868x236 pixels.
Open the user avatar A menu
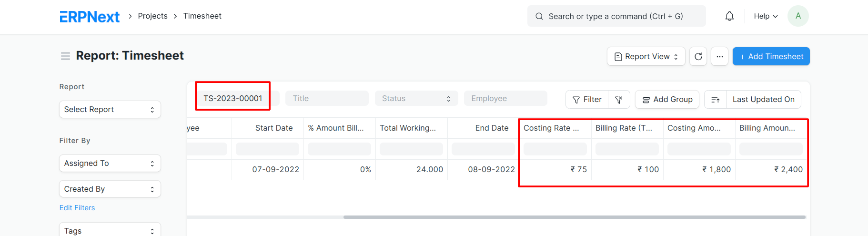coord(798,16)
